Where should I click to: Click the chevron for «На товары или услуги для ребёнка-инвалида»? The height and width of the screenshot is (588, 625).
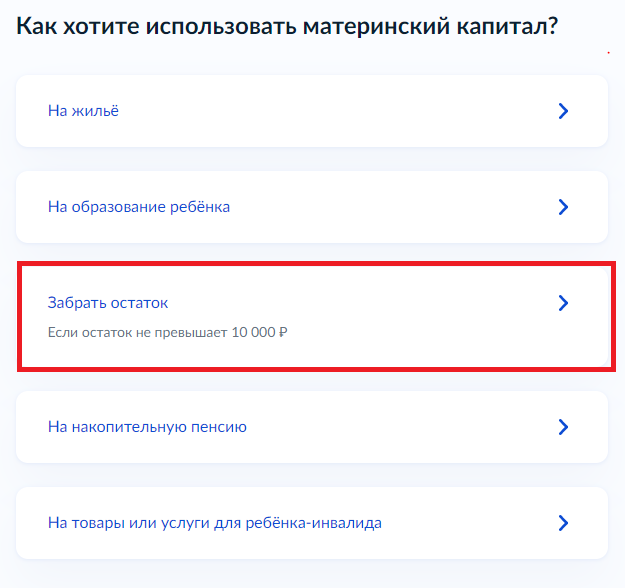coord(563,522)
